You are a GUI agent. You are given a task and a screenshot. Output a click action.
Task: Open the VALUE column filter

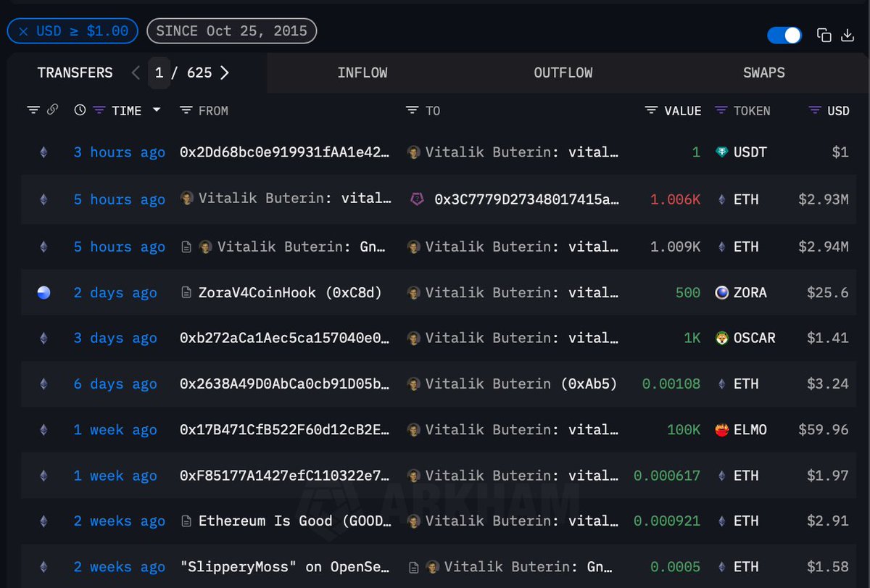tap(651, 110)
